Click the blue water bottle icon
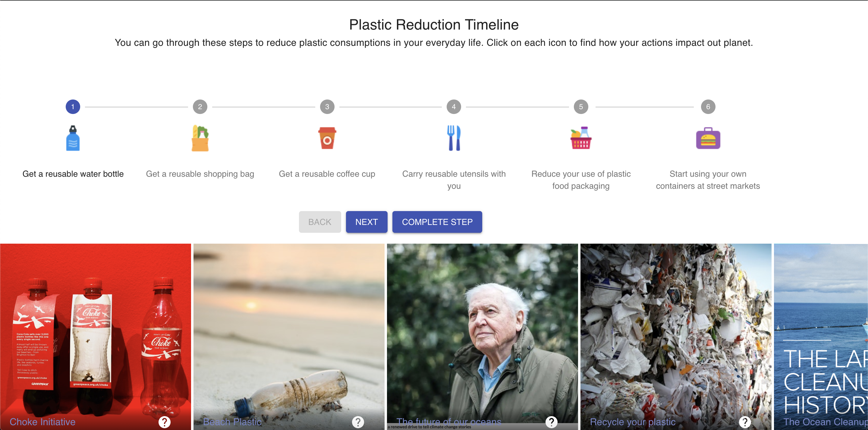This screenshot has height=430, width=868. 73,138
